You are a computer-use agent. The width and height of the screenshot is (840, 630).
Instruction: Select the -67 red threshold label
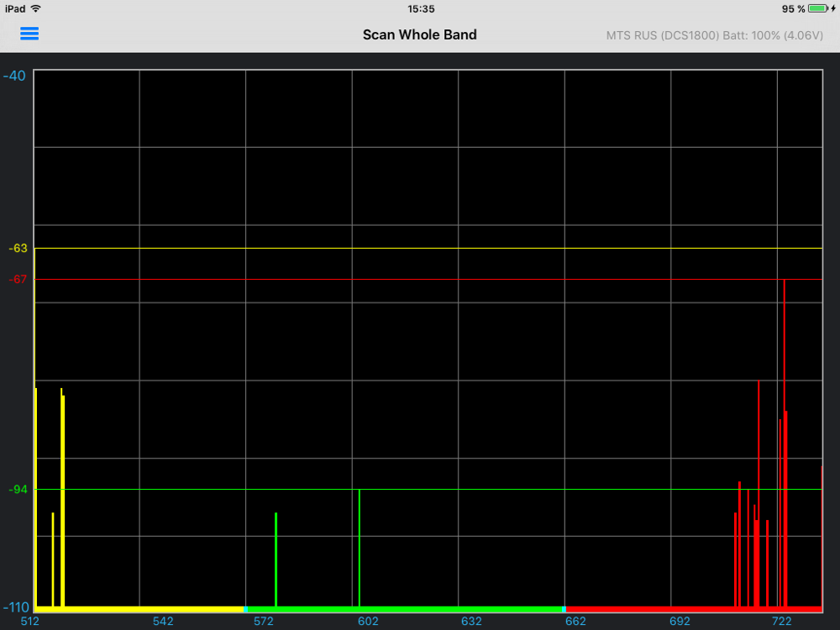coord(18,280)
